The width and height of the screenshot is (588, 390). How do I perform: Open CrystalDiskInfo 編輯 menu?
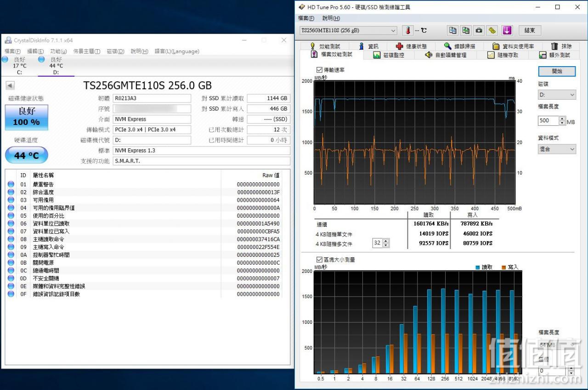[x=35, y=51]
